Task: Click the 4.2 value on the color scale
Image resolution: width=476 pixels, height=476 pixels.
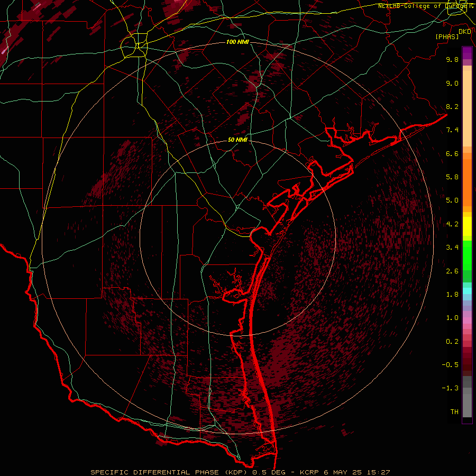Action: 452,224
